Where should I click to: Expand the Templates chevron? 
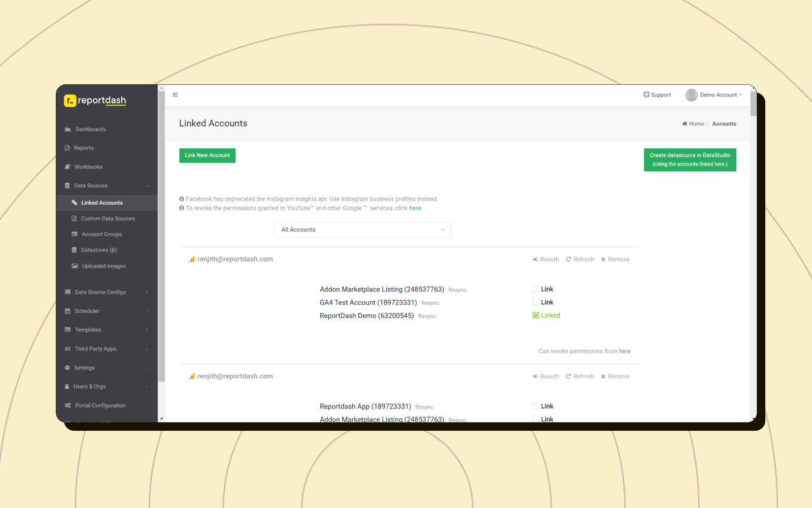[147, 330]
